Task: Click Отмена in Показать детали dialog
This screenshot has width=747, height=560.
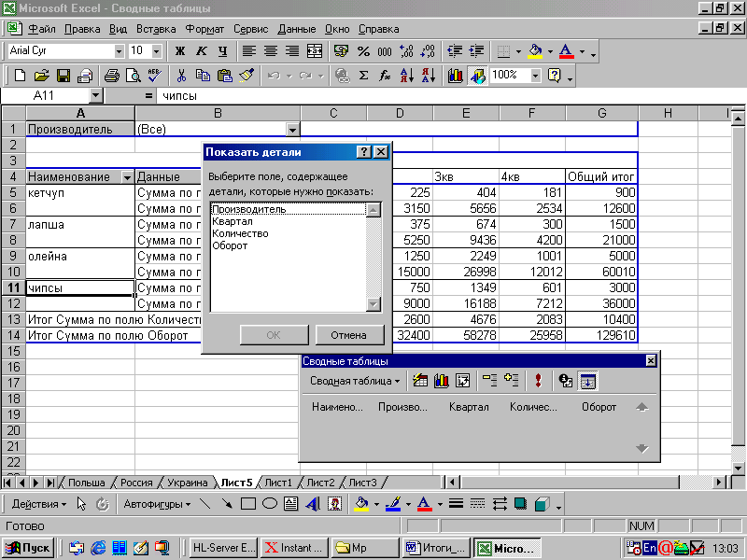Action: (x=349, y=335)
